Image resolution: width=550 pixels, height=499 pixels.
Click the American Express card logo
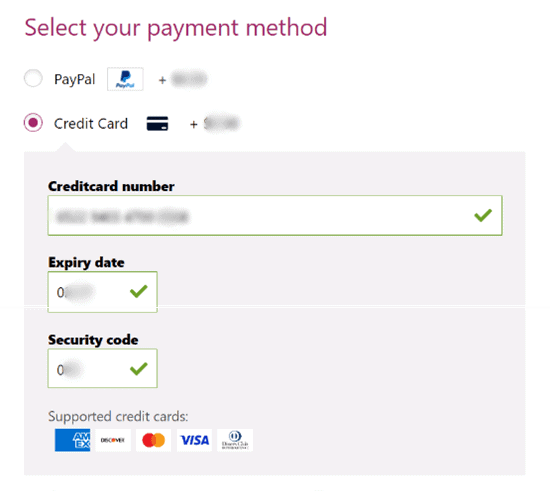coord(72,440)
